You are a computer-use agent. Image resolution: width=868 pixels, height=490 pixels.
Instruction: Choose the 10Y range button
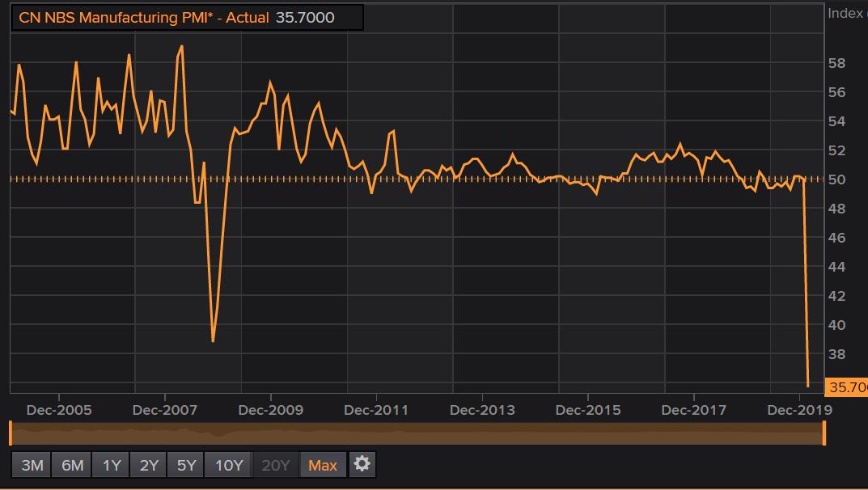point(229,465)
